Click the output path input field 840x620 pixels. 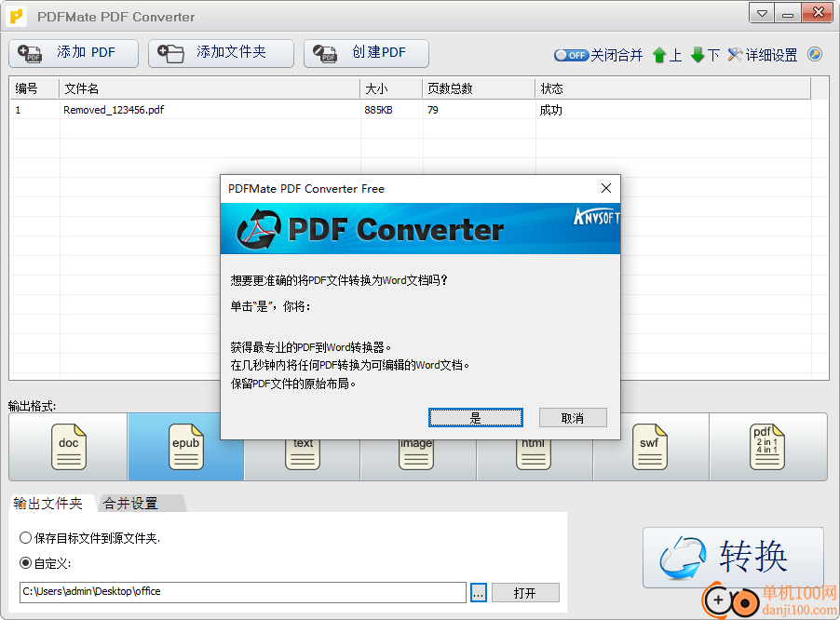(243, 592)
